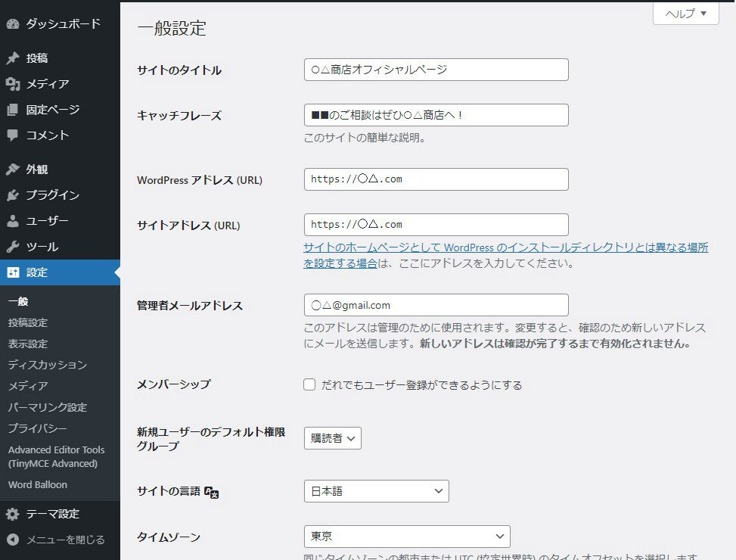Go to 投稿設定 settings submenu
The width and height of the screenshot is (736, 560).
(28, 322)
